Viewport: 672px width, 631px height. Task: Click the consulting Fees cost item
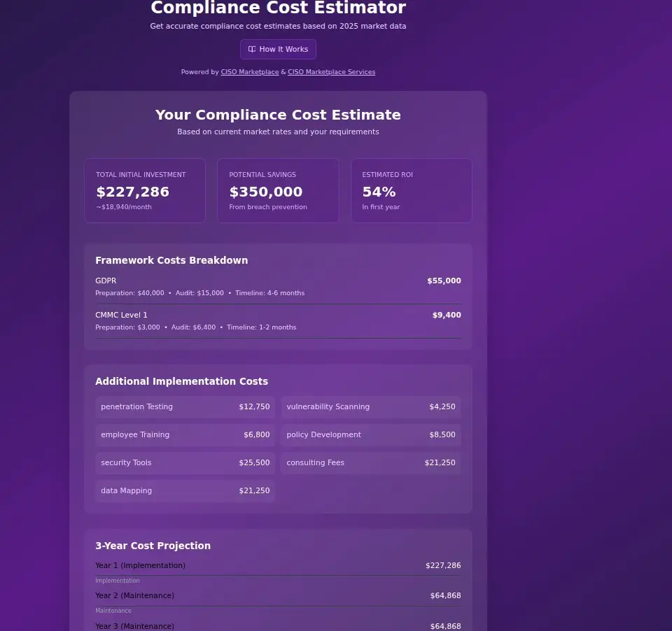pos(371,463)
